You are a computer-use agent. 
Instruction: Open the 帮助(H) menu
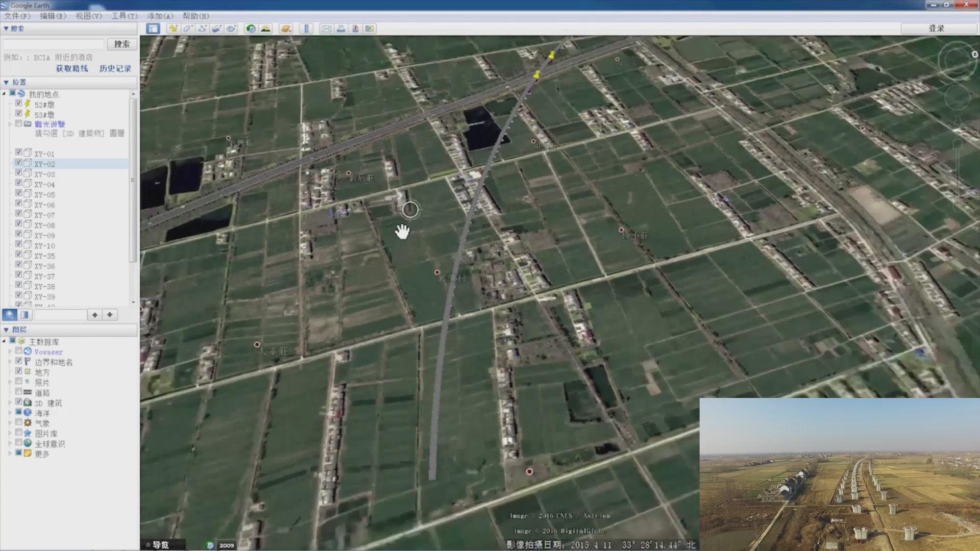196,16
